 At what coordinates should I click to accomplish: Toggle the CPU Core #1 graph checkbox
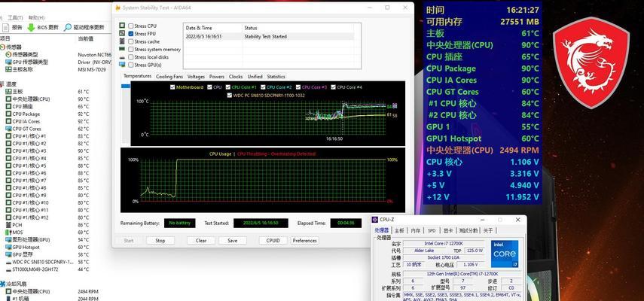(227, 87)
